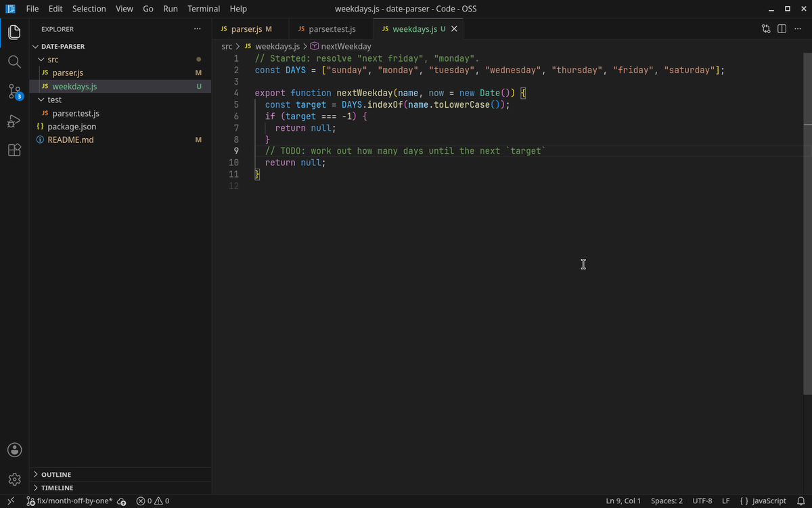Open remote window indicator in status bar

[11, 501]
